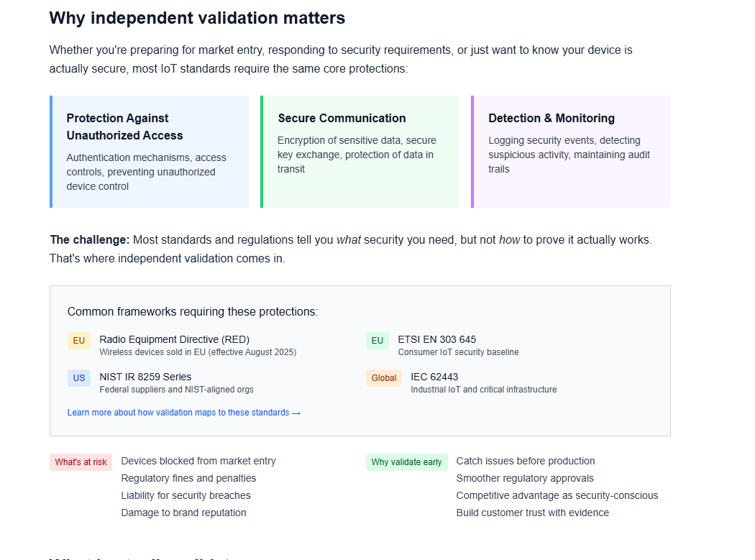Image resolution: width=755 pixels, height=560 pixels.
Task: Click the IEC 62443 framework title
Action: point(434,377)
